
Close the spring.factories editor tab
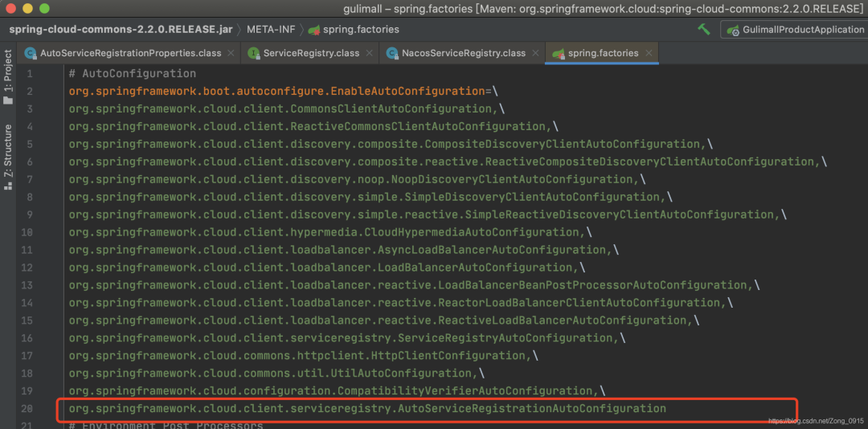point(649,53)
